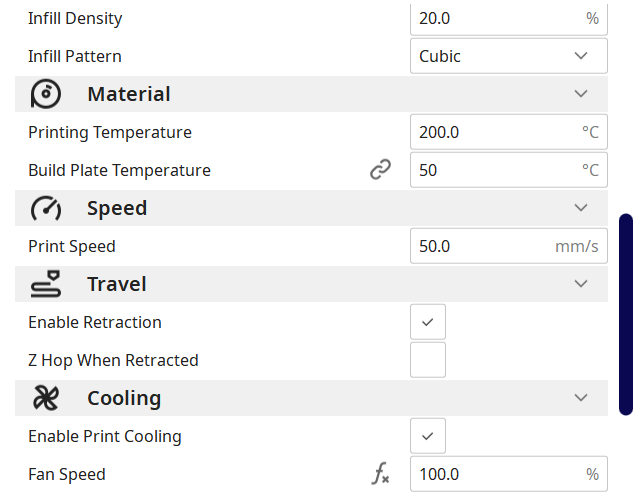640x493 pixels.
Task: Open the Infill Pattern dropdown
Action: pos(508,56)
